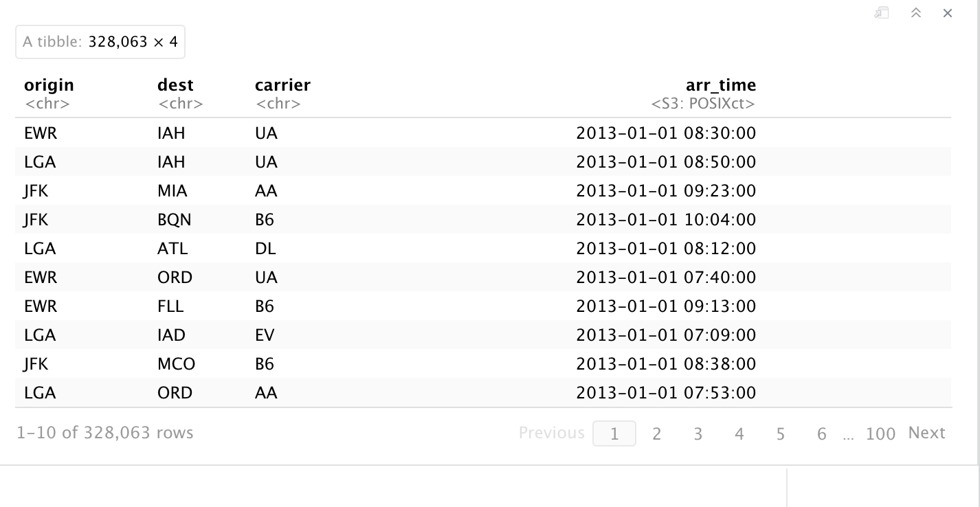Open page 5 of the table

click(x=780, y=433)
